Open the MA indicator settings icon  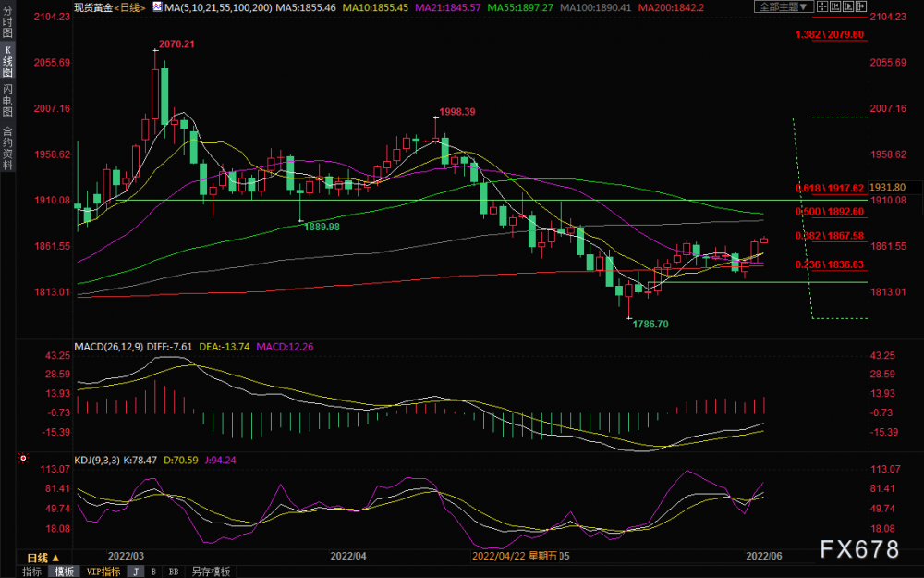157,7
